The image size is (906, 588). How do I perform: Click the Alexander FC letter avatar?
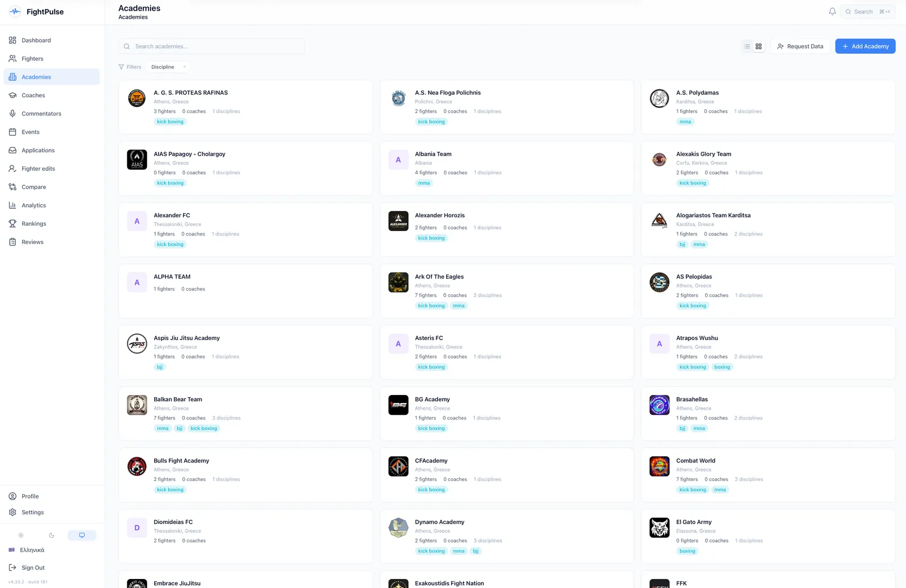click(137, 221)
